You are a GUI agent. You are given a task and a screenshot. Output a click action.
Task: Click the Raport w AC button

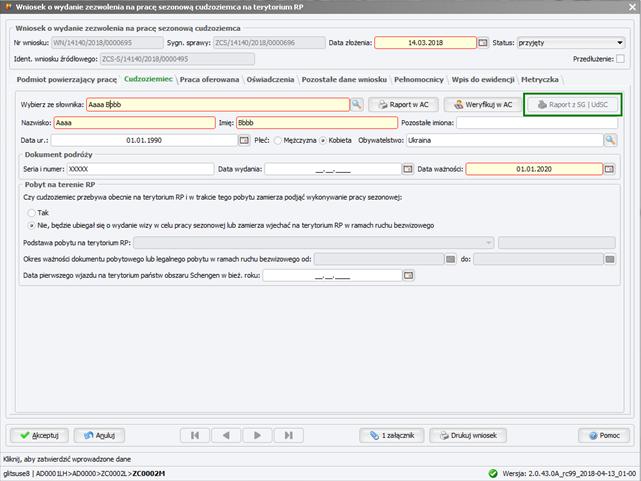(403, 105)
